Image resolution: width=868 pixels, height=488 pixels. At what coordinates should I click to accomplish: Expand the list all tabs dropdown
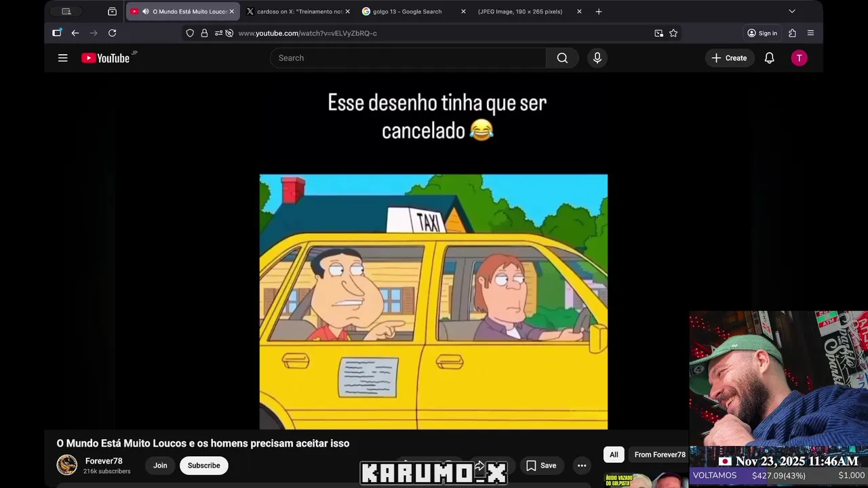(x=791, y=12)
